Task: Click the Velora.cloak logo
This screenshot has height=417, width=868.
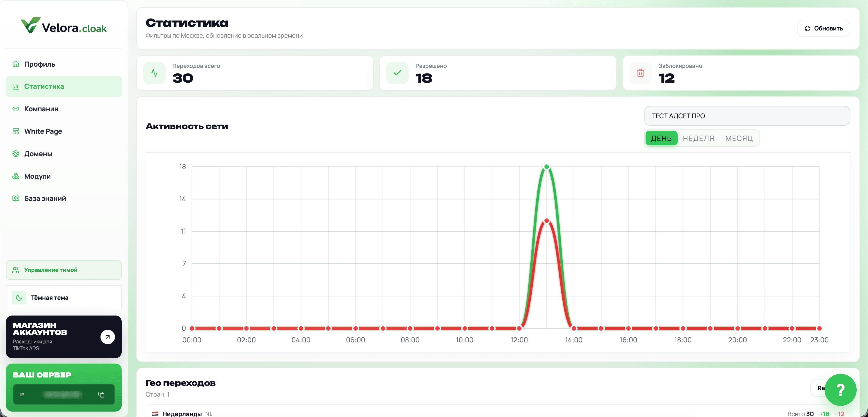Action: [64, 26]
